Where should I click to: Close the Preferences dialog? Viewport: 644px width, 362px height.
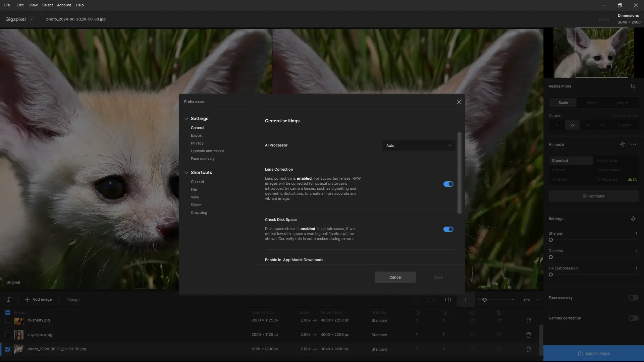point(459,102)
